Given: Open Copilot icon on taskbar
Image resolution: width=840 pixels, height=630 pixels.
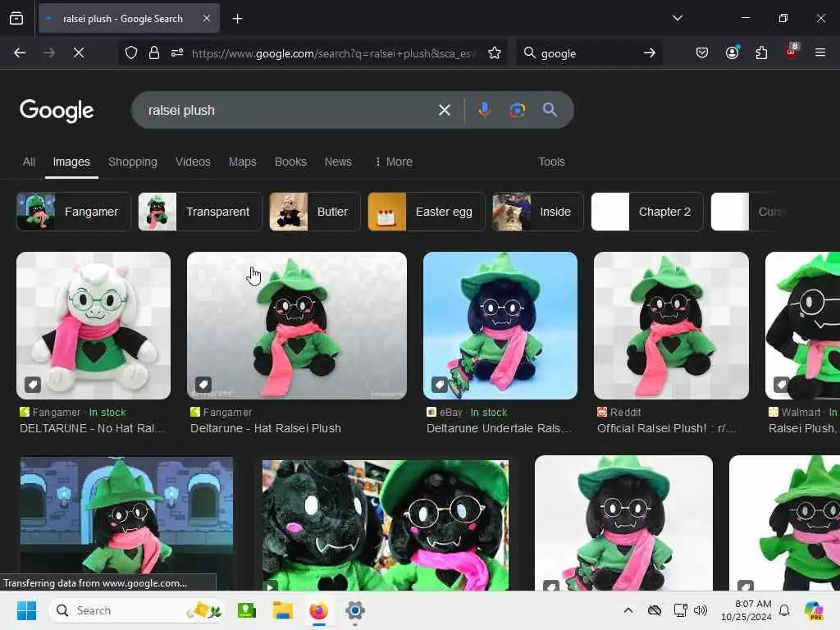Looking at the screenshot, I should (x=814, y=610).
